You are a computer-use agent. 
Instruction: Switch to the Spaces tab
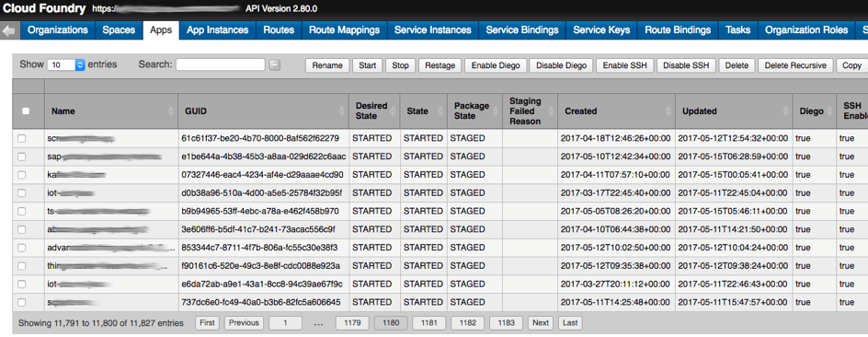pyautogui.click(x=119, y=30)
